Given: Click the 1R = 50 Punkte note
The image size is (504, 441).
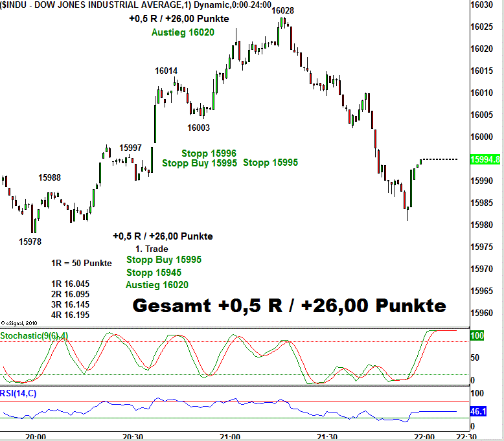Looking at the screenshot, I should (81, 263).
